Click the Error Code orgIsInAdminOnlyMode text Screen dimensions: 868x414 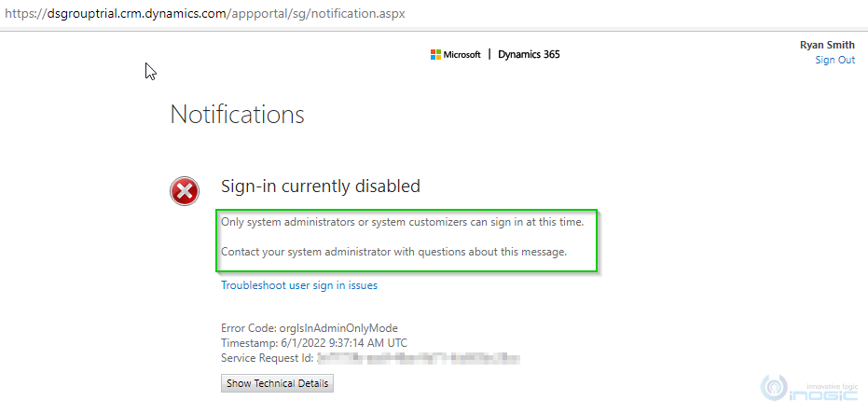[x=310, y=327]
